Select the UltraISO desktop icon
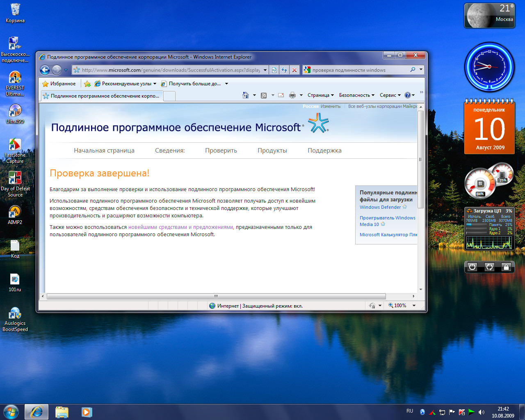Viewport: 525px width, 420px height. [x=15, y=114]
